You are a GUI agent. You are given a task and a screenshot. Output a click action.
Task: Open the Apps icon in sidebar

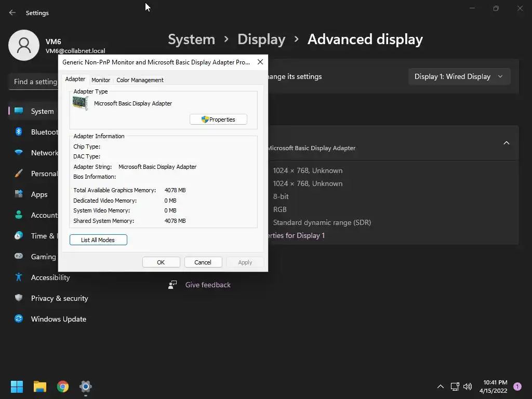19,194
